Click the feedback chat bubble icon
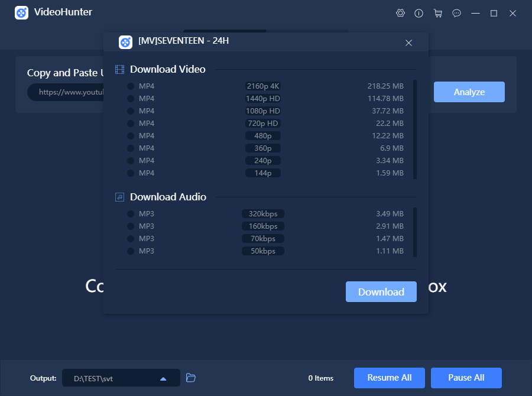This screenshot has width=532, height=396. point(456,12)
